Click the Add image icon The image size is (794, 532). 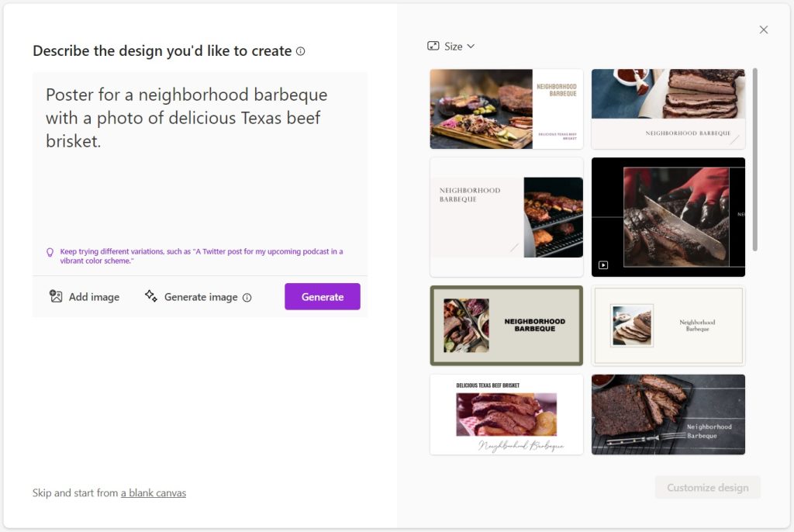coord(56,296)
